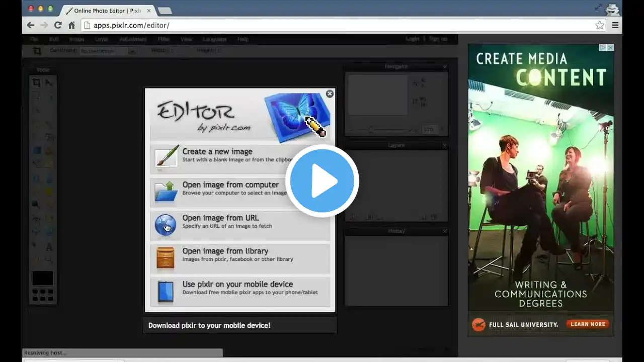Open the Chrome hamburger menu

pos(615,25)
